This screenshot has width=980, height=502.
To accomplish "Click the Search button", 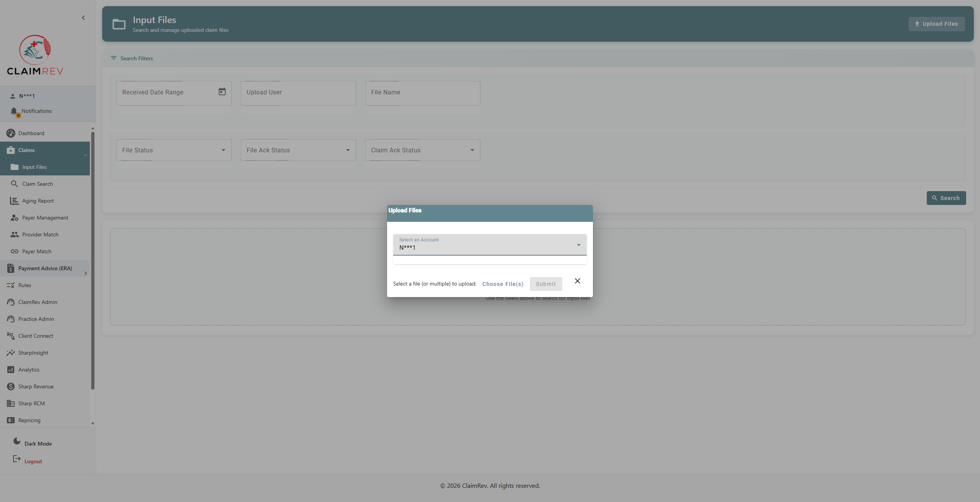I will pos(946,198).
